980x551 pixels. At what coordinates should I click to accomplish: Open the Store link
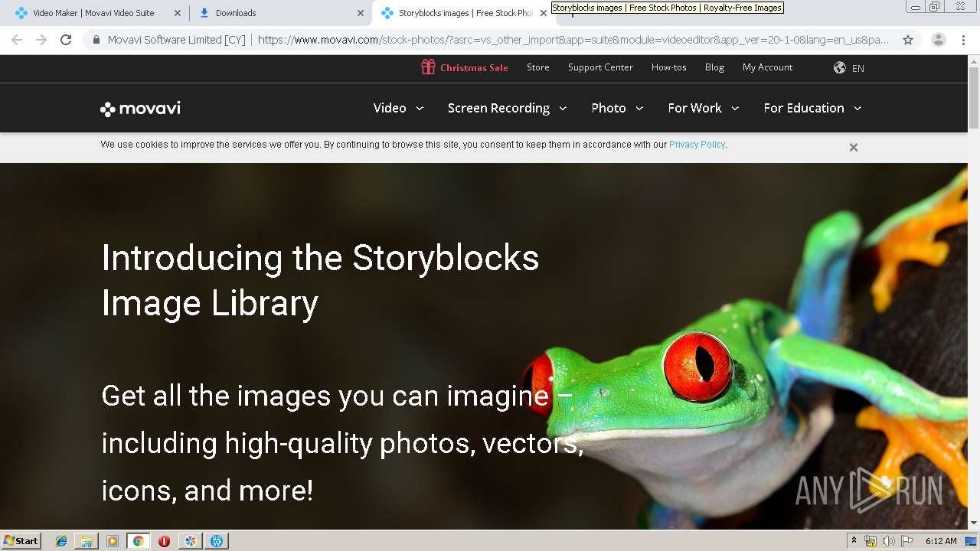[538, 67]
